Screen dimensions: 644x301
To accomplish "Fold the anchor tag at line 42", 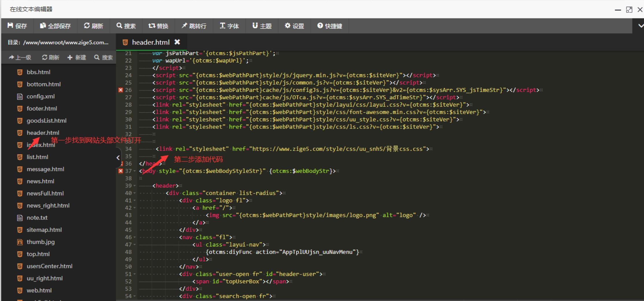I will (x=134, y=208).
